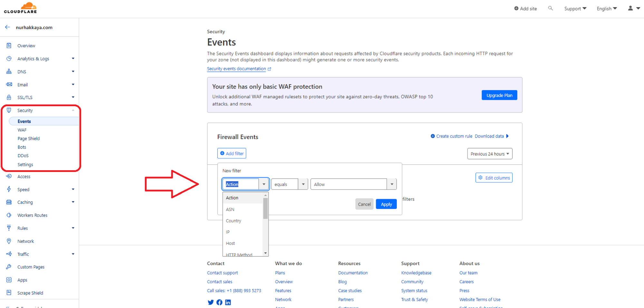Click the Edit columns button
This screenshot has width=644, height=308.
(x=494, y=178)
